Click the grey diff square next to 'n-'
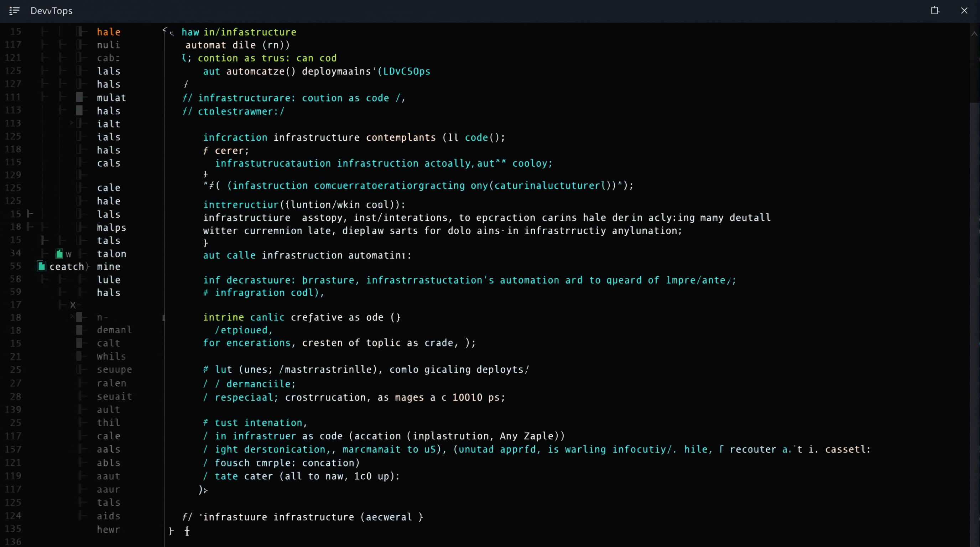Screen dimensions: 980x547 click(79, 317)
